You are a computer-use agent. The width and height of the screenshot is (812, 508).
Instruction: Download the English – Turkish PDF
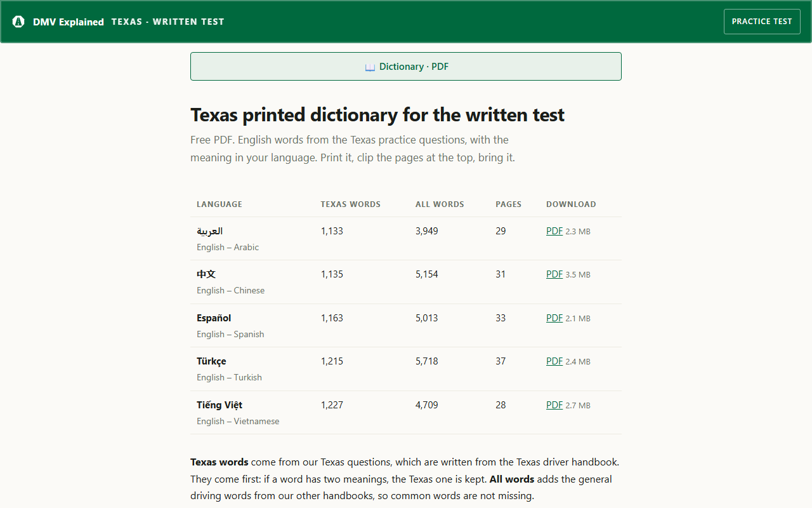click(554, 361)
